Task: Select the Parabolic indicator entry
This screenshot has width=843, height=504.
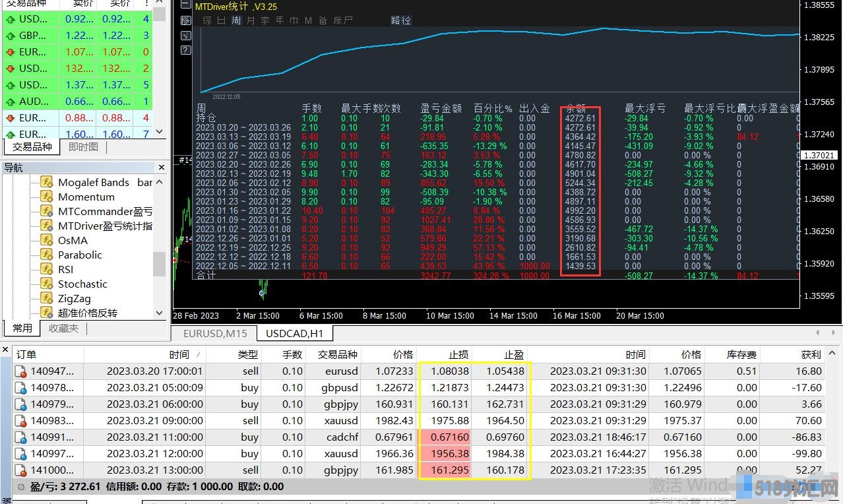Action: coord(80,255)
